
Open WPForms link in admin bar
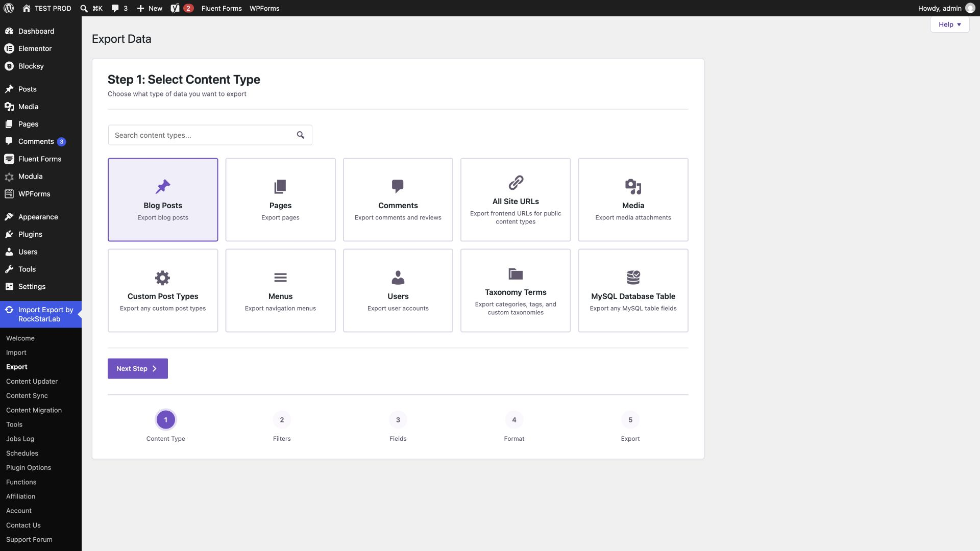point(264,8)
